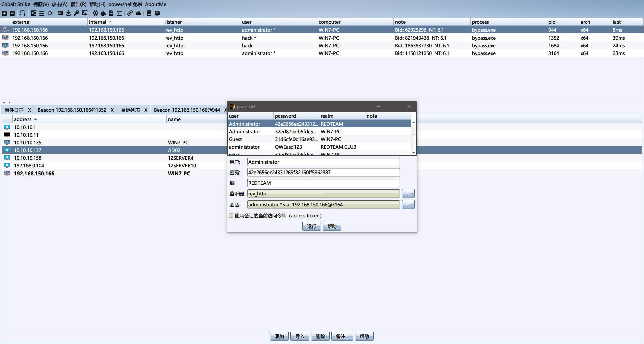This screenshot has height=344, width=644.
Task: Click the coffee cup icon to set up a Java applet attack
Action: pyautogui.click(x=103, y=13)
